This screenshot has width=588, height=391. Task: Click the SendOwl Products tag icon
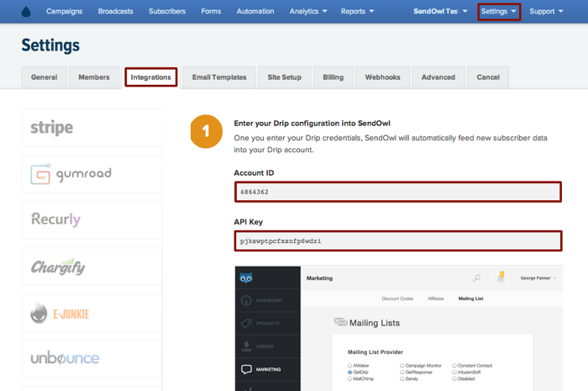pyautogui.click(x=246, y=323)
